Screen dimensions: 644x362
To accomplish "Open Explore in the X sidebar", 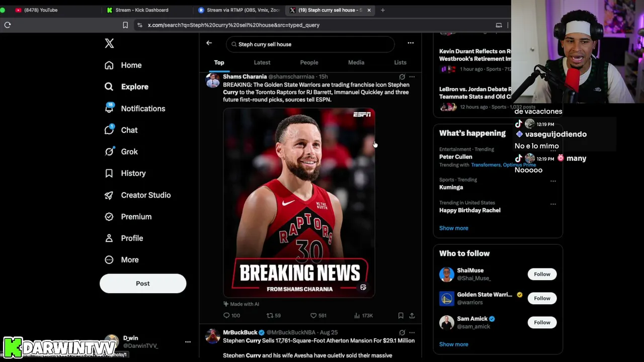I will point(127,87).
